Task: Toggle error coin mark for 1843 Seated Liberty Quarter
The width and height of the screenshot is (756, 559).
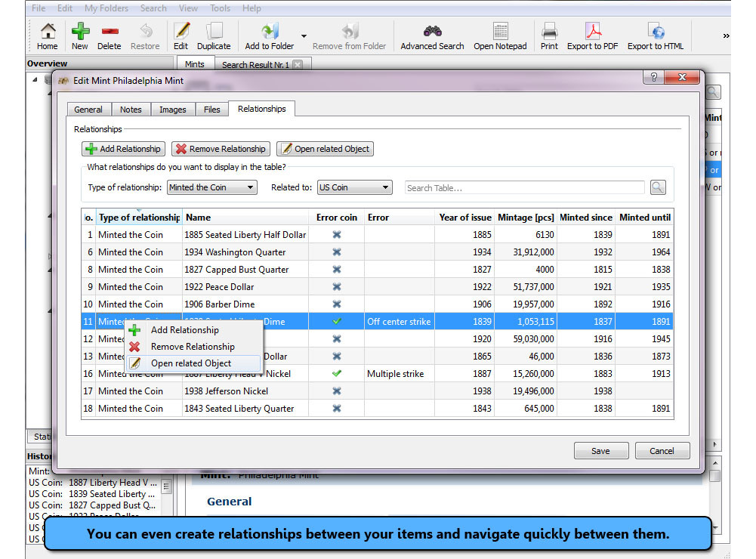Action: 337,408
